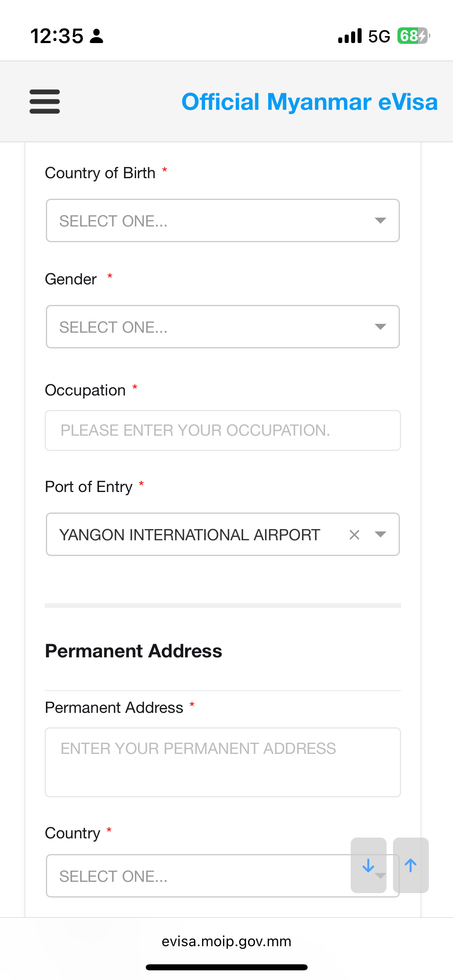453x980 pixels.
Task: Tap the evisa.moip.gov.mm address bar
Action: click(x=226, y=941)
